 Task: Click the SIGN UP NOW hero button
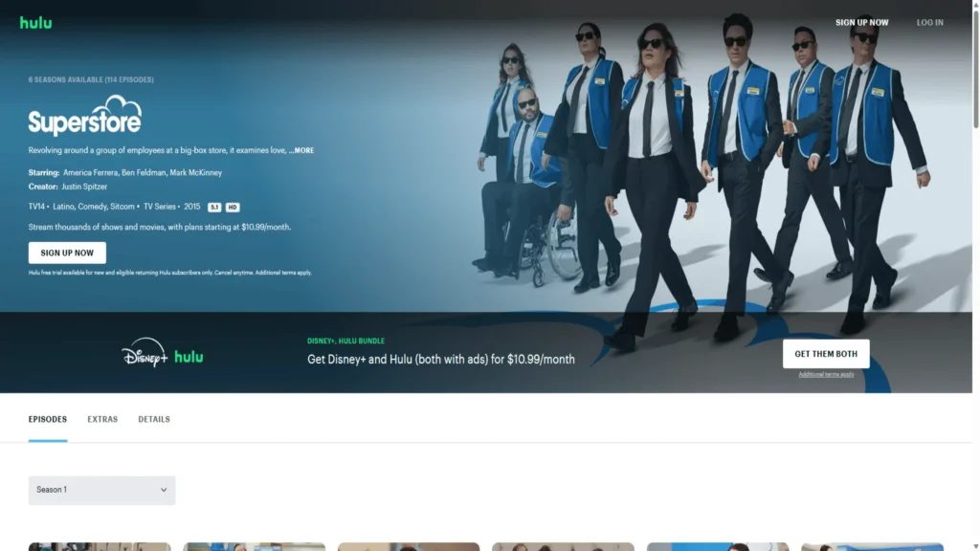point(66,252)
